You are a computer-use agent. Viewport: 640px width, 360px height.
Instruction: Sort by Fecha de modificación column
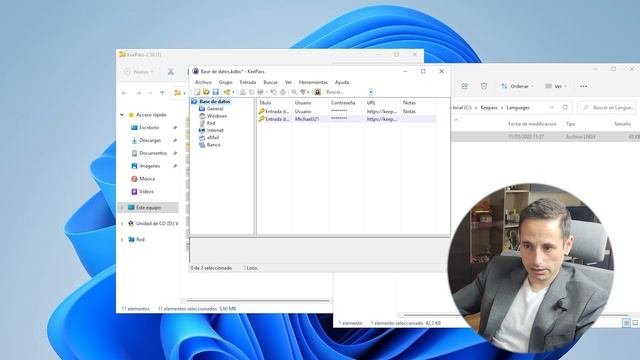[x=532, y=124]
